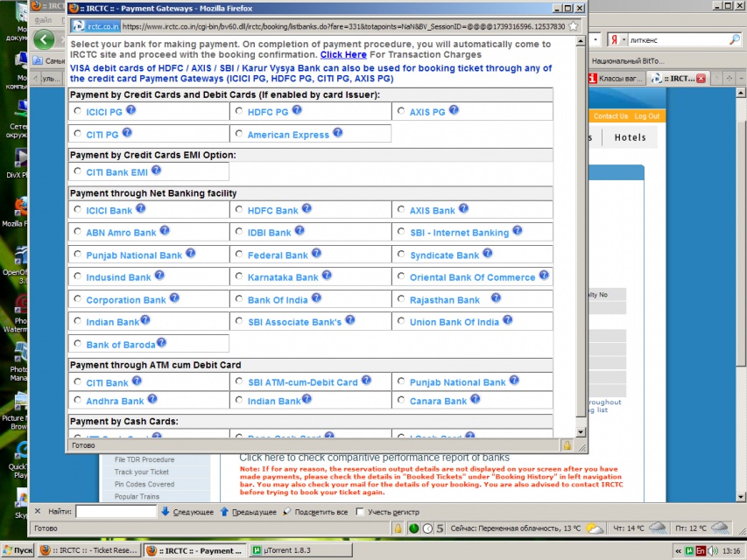Image resolution: width=747 pixels, height=560 pixels.
Task: Click help icon next to SBI - Internet Banking
Action: point(517,231)
